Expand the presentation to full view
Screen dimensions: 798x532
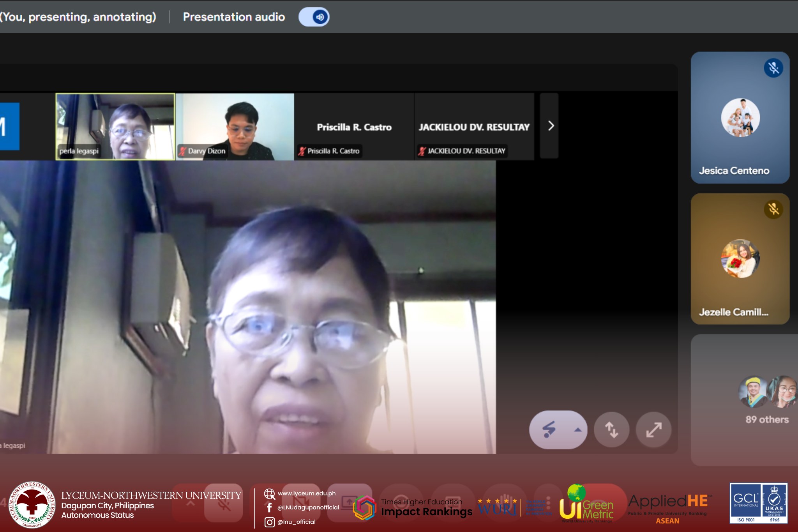(653, 429)
